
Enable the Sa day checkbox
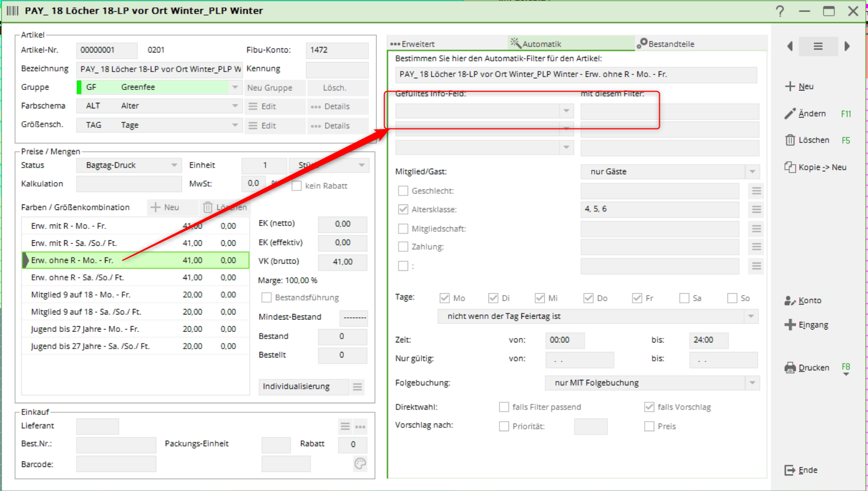(684, 298)
